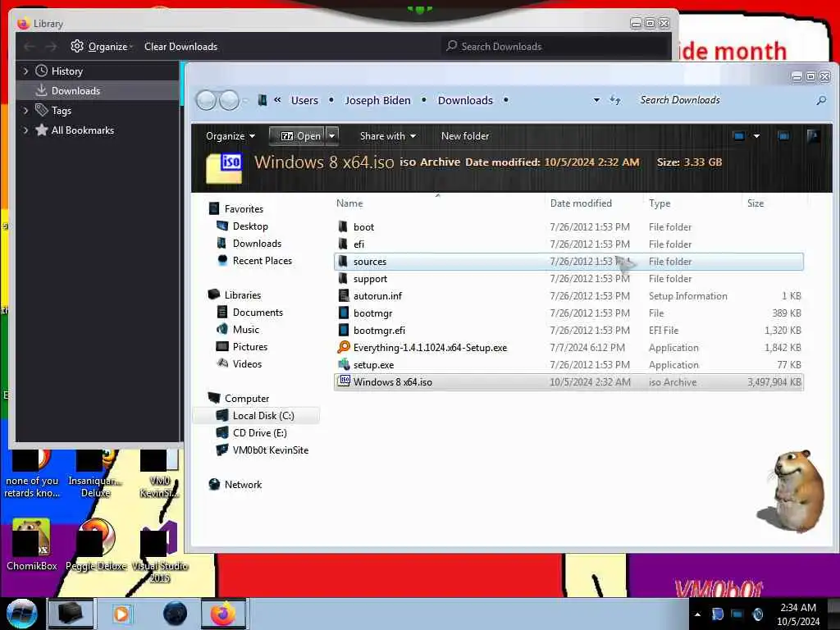Click the taskbar clock showing 2:34 AM
Screen dimensions: 840x630
point(797,608)
